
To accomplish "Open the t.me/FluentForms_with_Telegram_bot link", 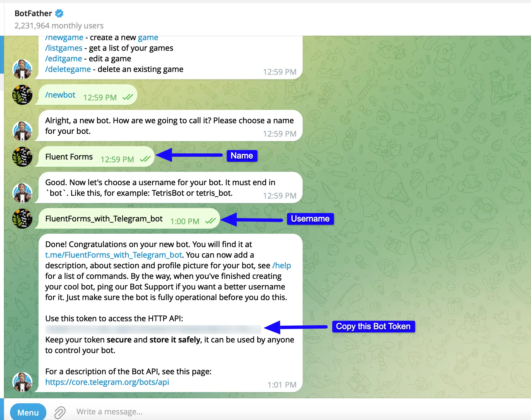I will tap(113, 255).
